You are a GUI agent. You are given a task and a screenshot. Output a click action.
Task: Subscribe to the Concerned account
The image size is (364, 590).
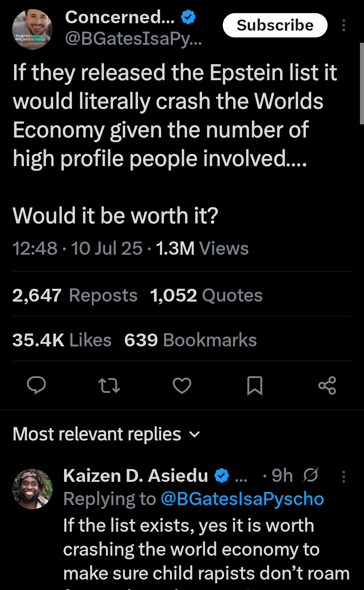[275, 25]
